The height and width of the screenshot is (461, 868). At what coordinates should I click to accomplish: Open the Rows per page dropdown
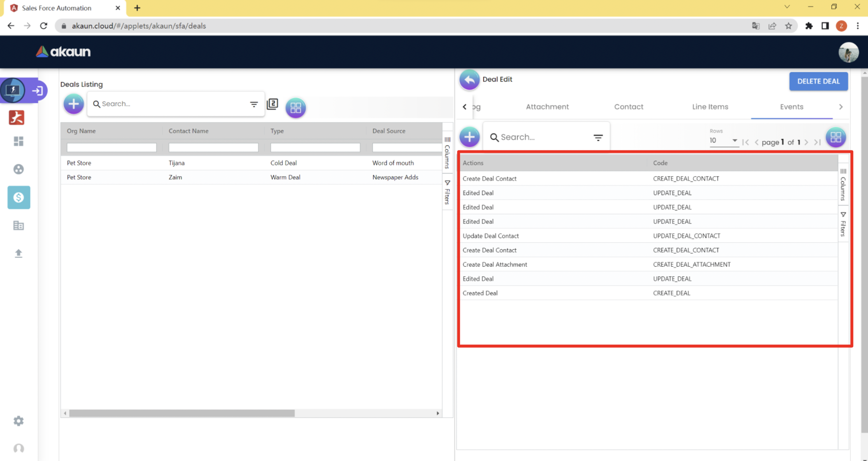pyautogui.click(x=723, y=140)
